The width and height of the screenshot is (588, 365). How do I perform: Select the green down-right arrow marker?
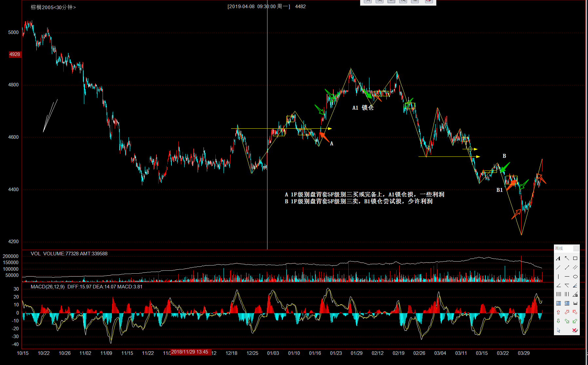click(x=567, y=321)
